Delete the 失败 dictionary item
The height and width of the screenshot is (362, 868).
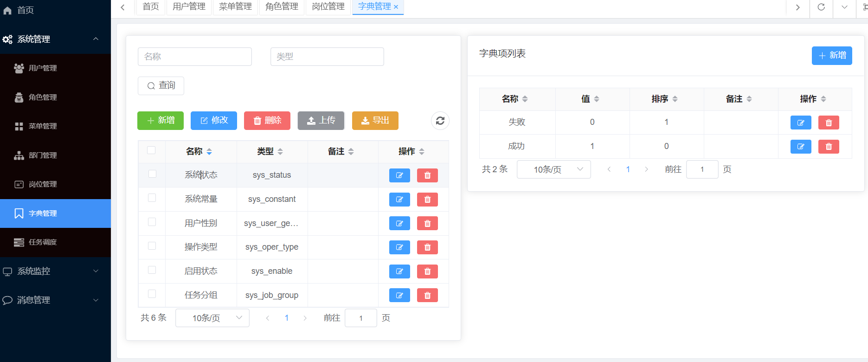point(829,123)
